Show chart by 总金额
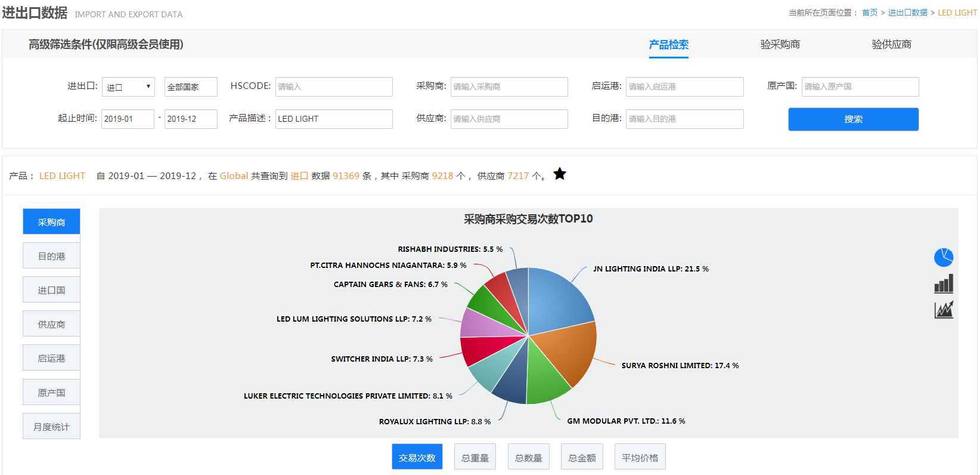 coord(582,457)
